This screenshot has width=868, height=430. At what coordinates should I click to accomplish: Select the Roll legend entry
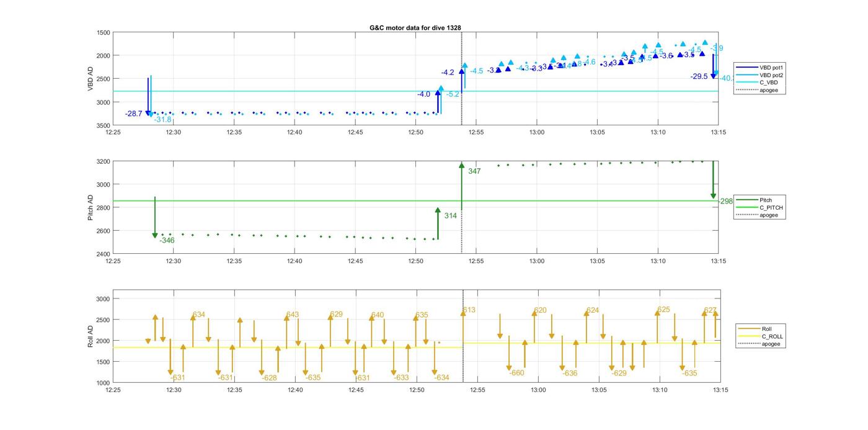(766, 329)
